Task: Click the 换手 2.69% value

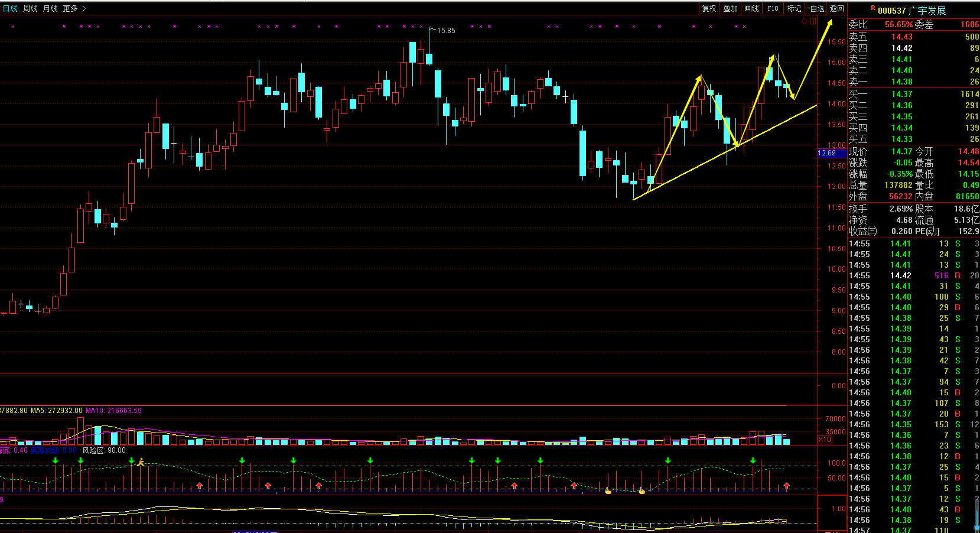Action: tap(901, 209)
